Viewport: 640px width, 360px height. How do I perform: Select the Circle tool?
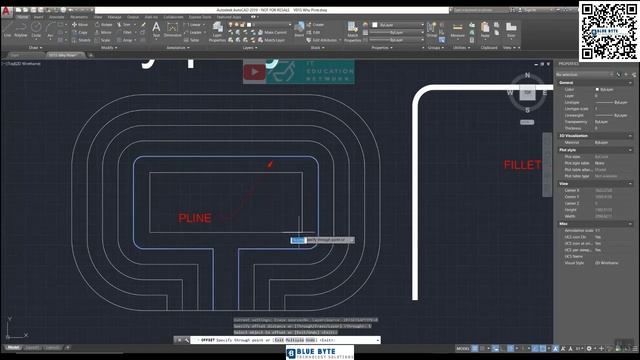(36, 29)
